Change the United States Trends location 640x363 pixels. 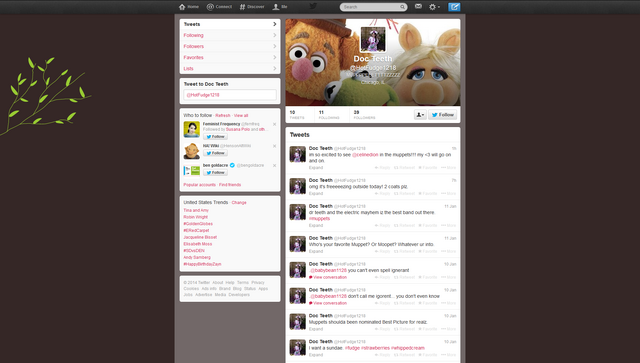239,203
